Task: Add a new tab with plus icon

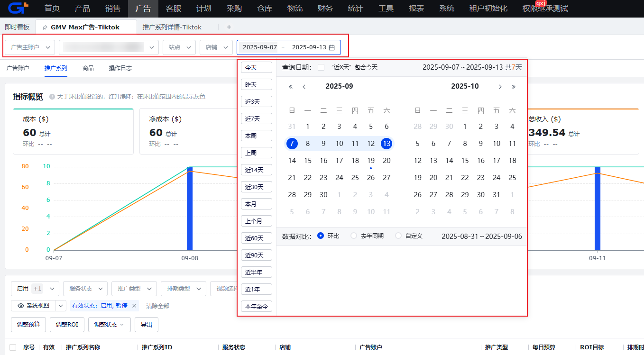Action: [x=229, y=27]
